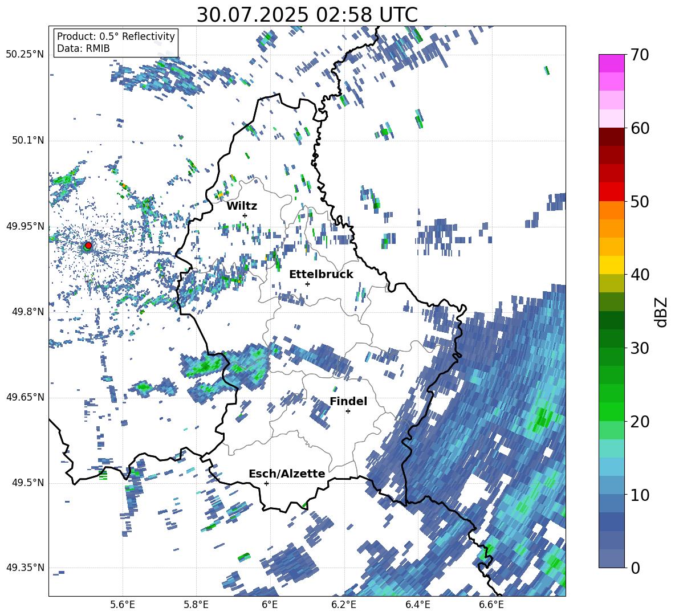Click the dBZ colorbar axis label
This screenshot has width=675, height=616.
coord(662,312)
